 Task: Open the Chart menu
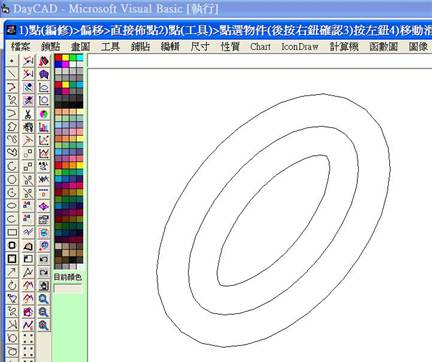260,46
